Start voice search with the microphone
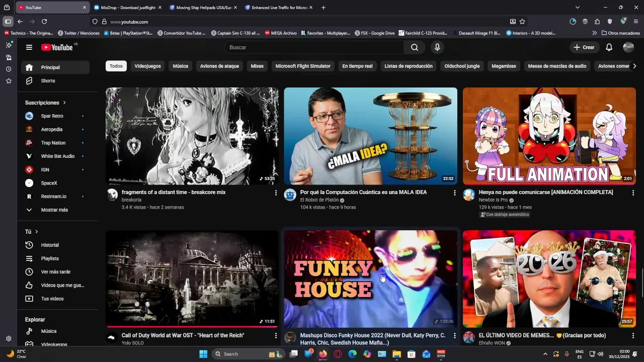The width and height of the screenshot is (644, 362). pos(437,47)
